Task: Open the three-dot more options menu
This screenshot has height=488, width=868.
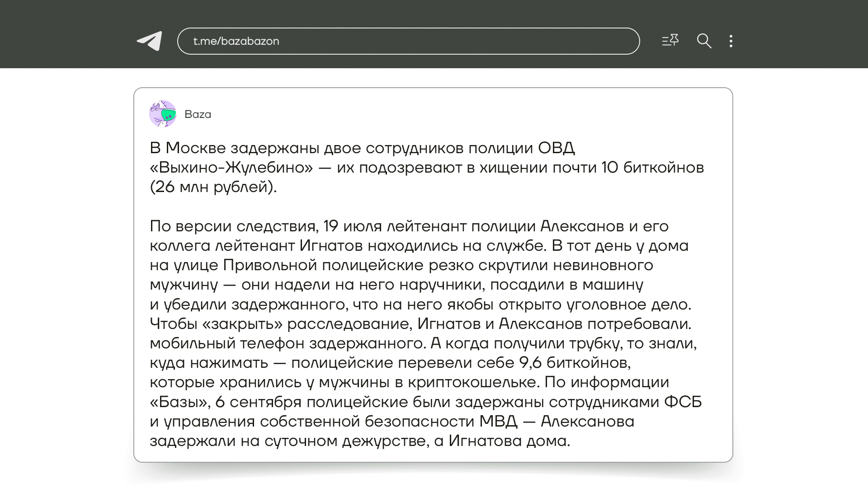Action: [731, 41]
